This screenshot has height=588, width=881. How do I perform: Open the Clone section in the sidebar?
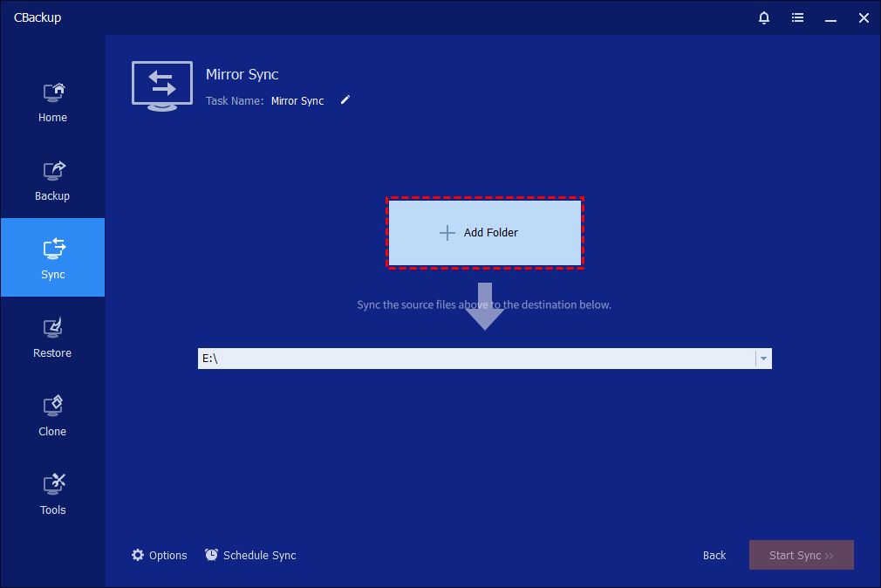click(x=52, y=414)
